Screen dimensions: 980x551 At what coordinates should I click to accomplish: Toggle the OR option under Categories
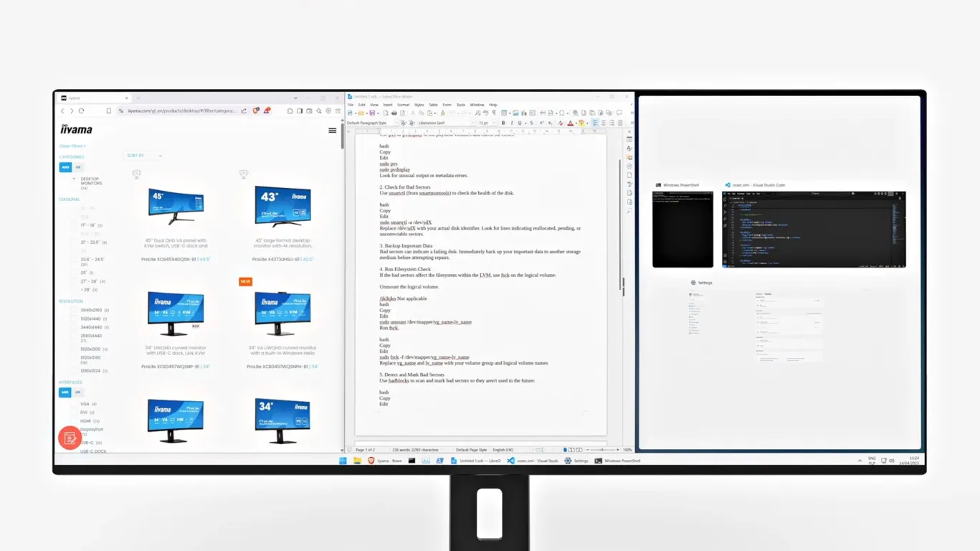(77, 167)
